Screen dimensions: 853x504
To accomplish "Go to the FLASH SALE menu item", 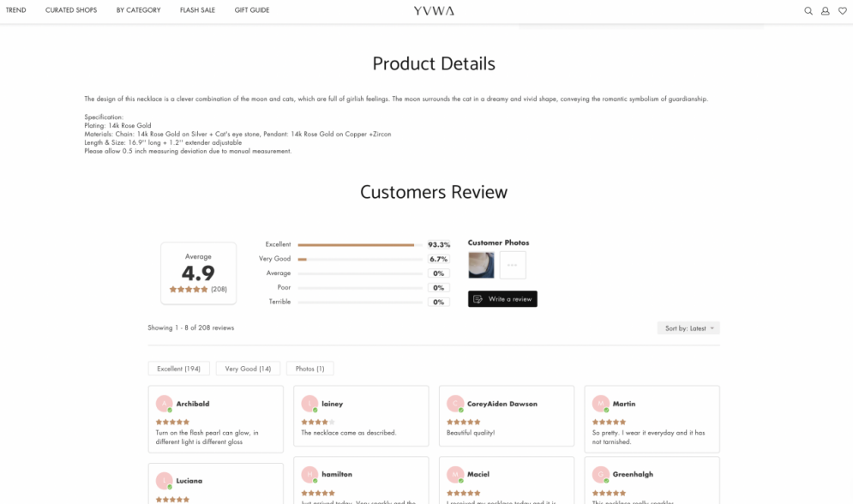I will click(x=197, y=10).
